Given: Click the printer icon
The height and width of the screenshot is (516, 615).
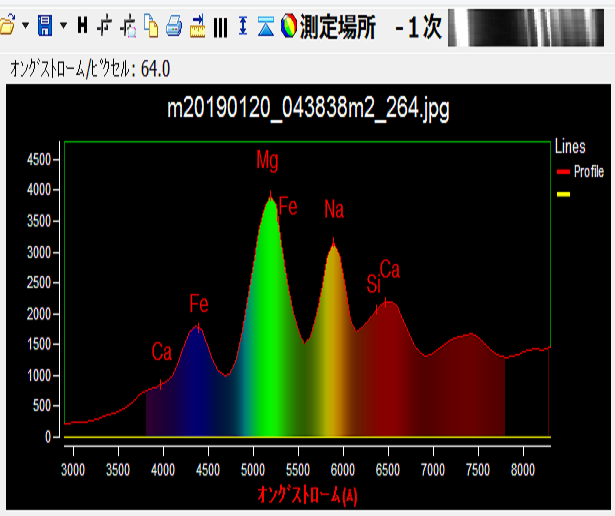Looking at the screenshot, I should click(174, 27).
